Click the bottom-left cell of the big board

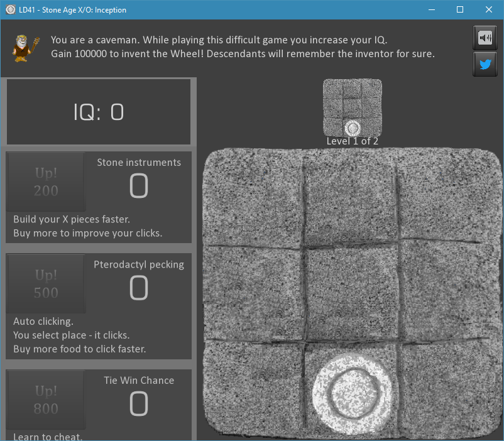254,389
